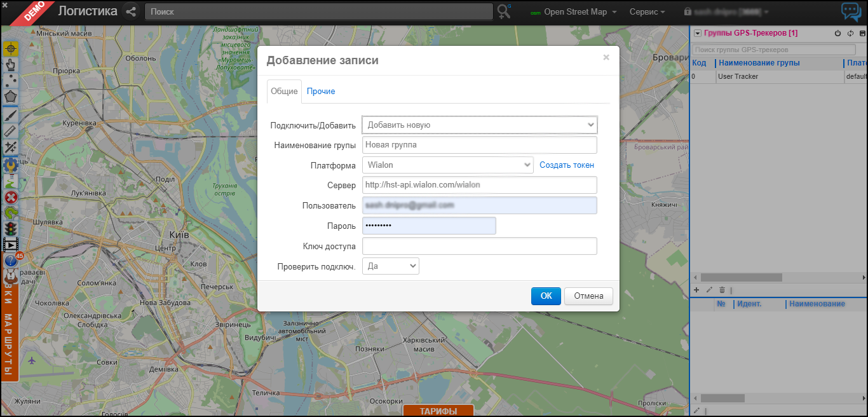Screen dimensions: 868x417
Task: Open the gear and wrench settings tool
Action: click(x=11, y=165)
